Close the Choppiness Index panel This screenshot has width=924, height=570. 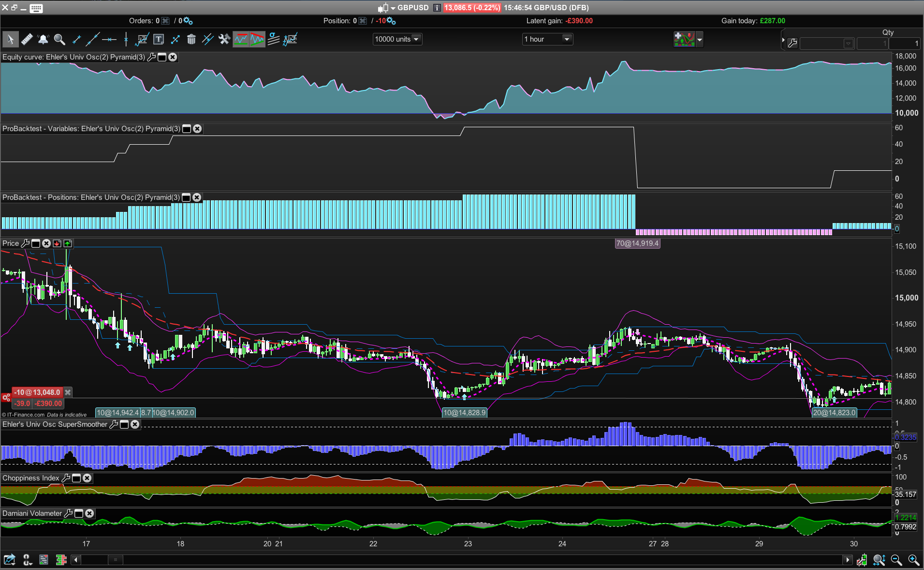(87, 478)
